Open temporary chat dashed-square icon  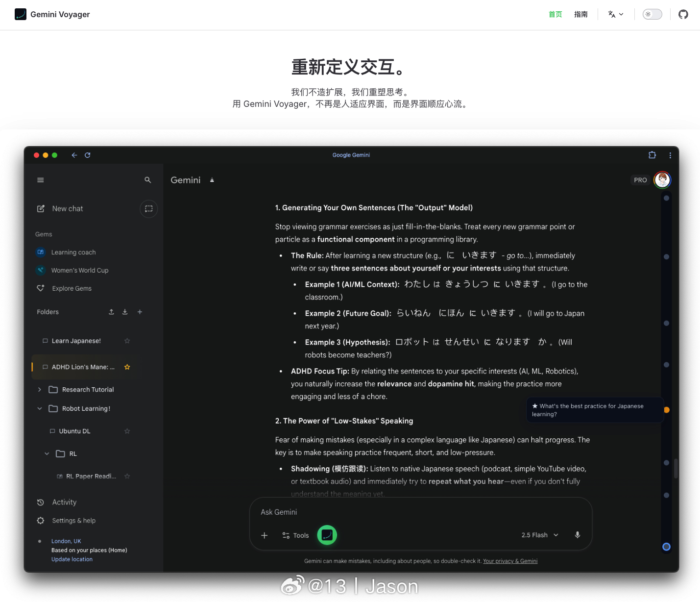point(149,208)
